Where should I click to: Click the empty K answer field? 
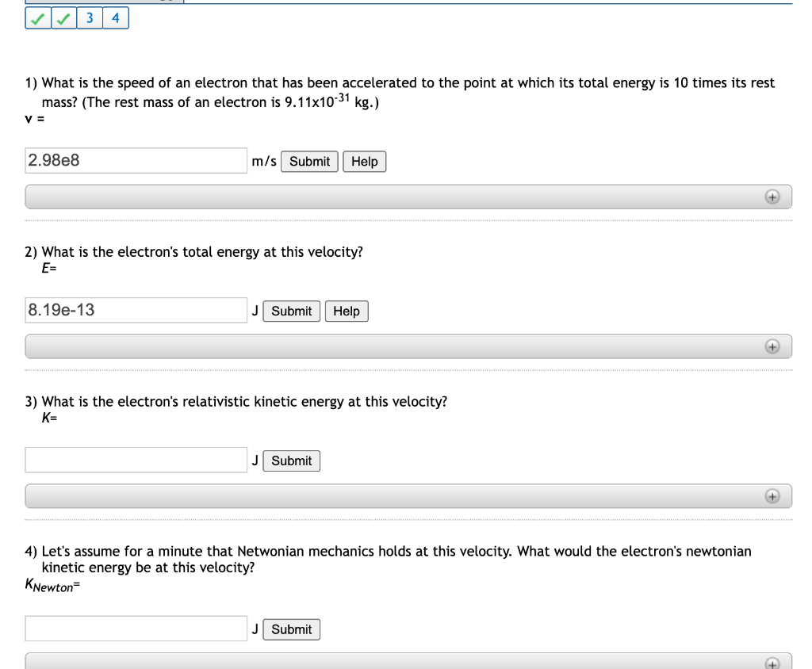136,460
